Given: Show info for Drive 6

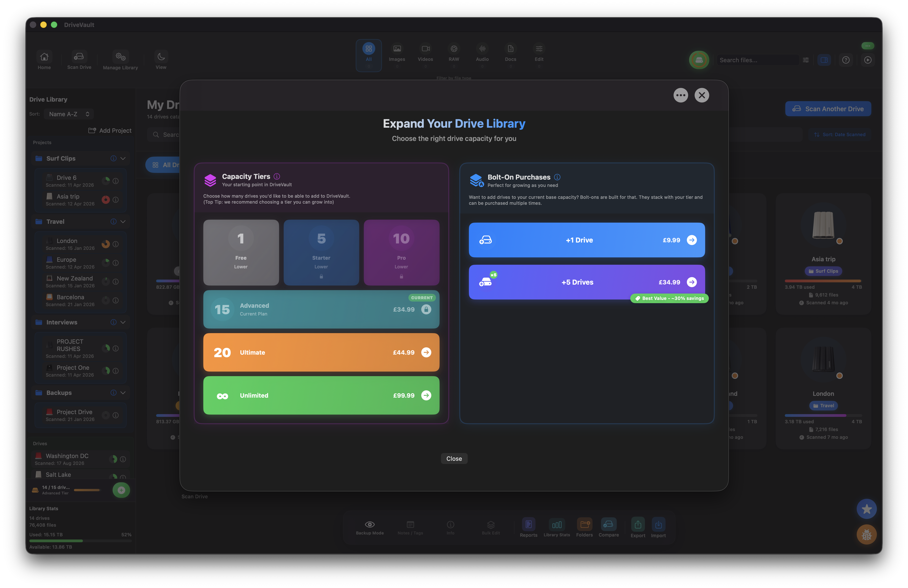Looking at the screenshot, I should click(x=116, y=181).
